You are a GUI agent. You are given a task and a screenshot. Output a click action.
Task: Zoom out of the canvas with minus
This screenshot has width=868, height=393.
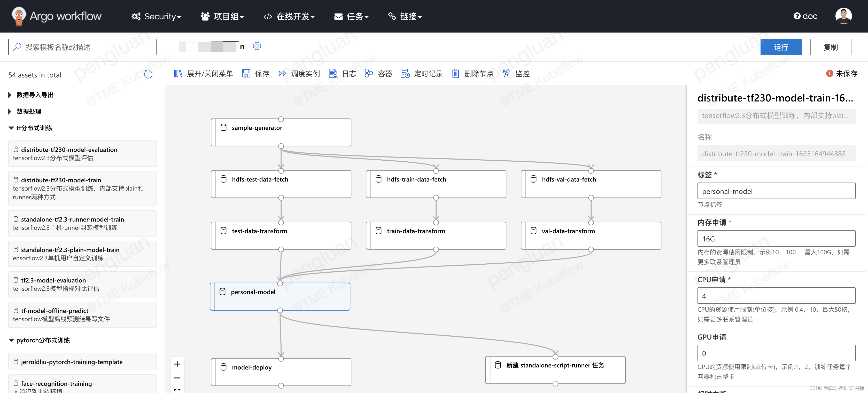click(177, 378)
